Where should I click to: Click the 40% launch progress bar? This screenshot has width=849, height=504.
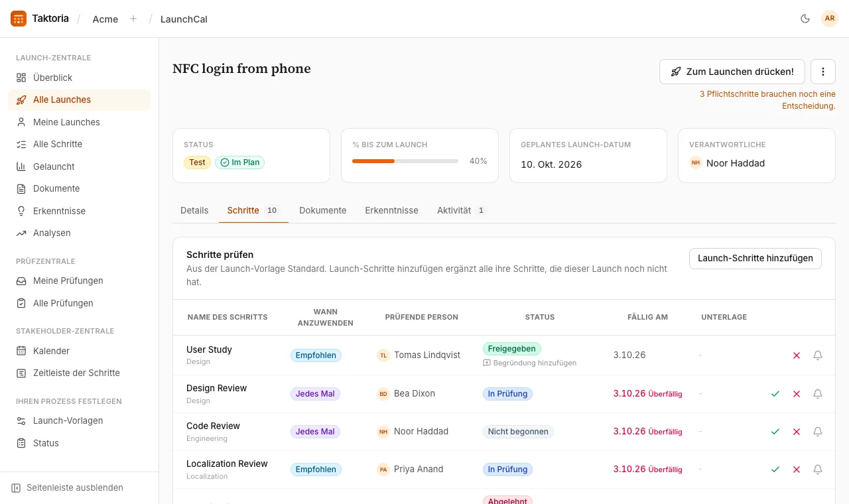point(405,161)
